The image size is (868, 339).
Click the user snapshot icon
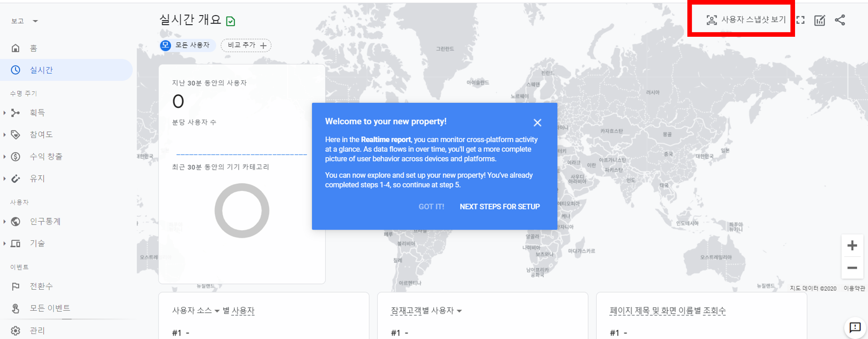click(x=712, y=20)
